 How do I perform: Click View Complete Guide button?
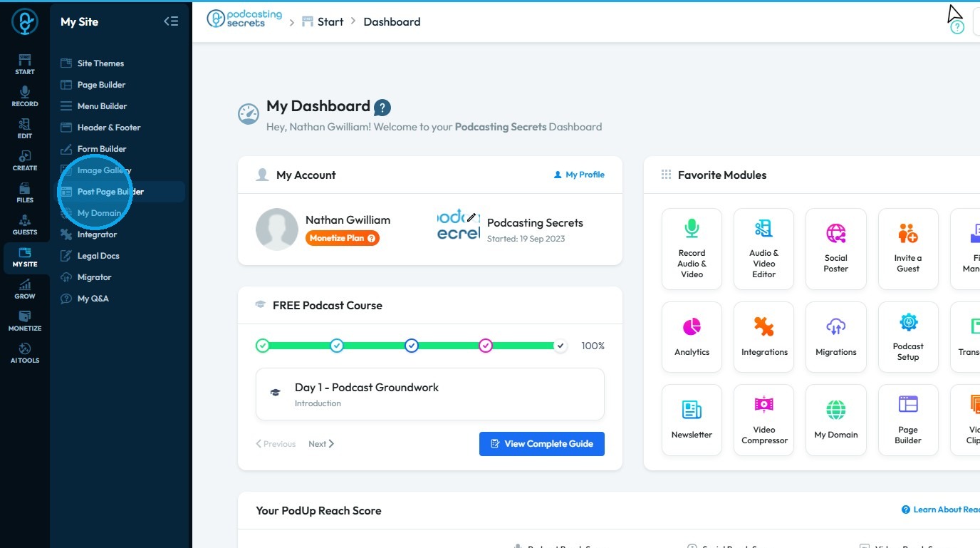(x=542, y=444)
